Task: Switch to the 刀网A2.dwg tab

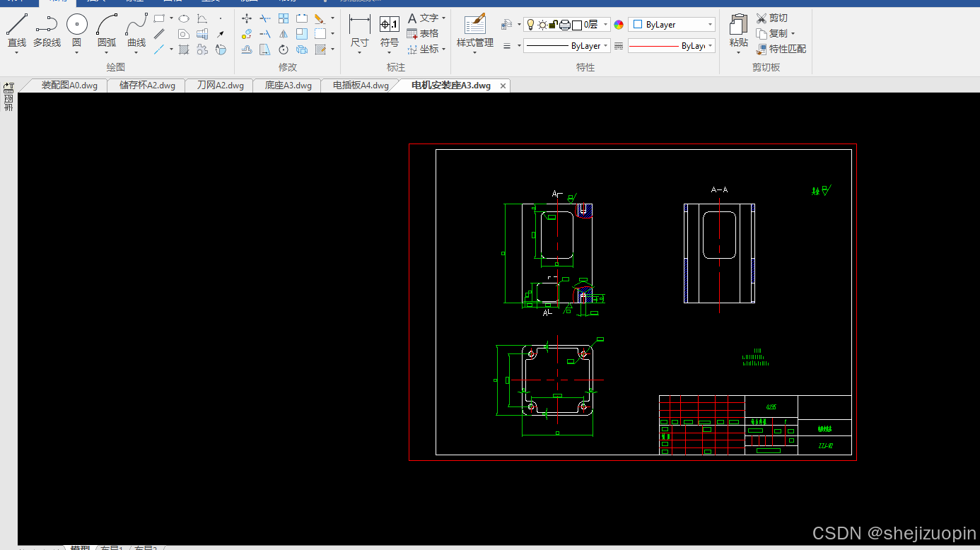Action: pos(220,86)
